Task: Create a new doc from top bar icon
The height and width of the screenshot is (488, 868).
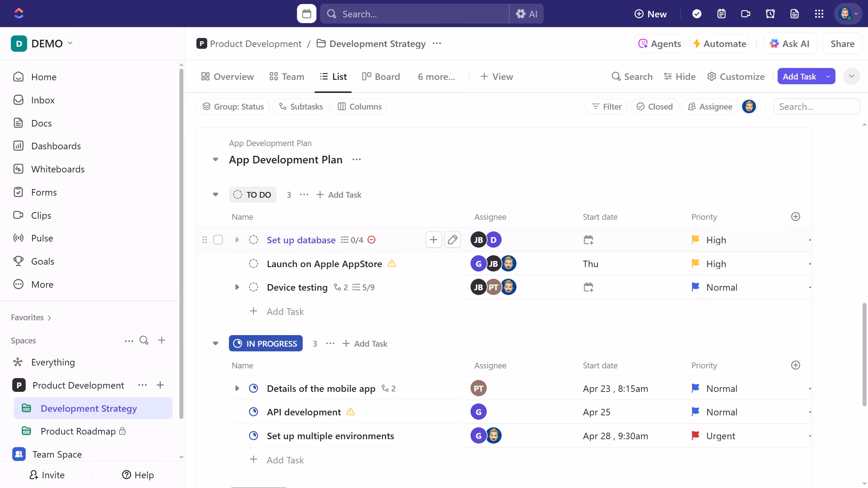Action: point(795,14)
